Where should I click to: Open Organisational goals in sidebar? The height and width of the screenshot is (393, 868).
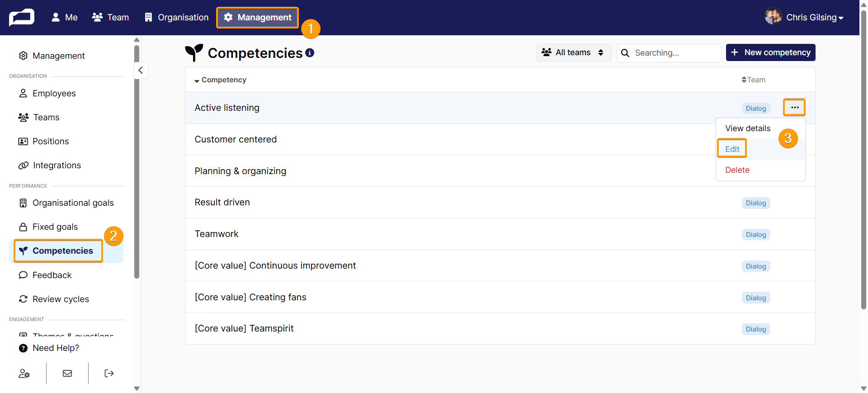point(66,203)
